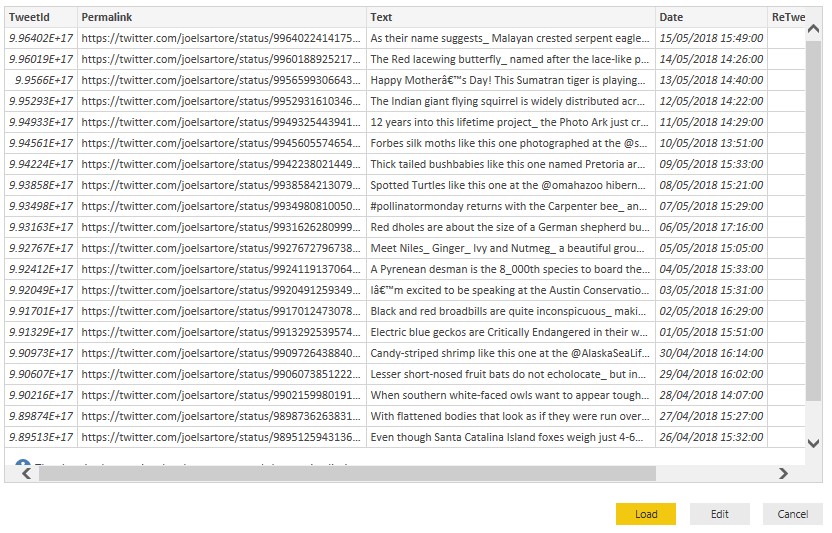This screenshot has height=533, width=832.
Task: Click the Lesser short-nosed fruit bats text
Action: (510, 374)
